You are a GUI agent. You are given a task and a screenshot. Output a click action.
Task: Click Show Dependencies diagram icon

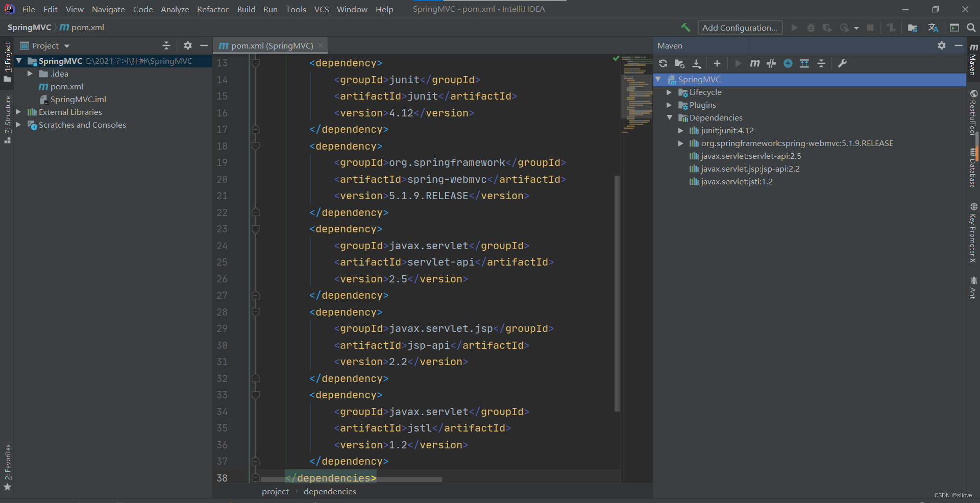tap(804, 63)
